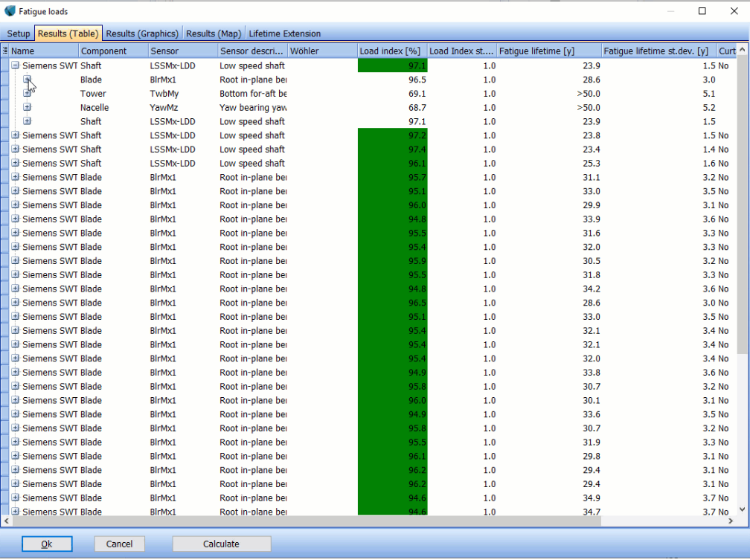This screenshot has width=750, height=560.
Task: Select the green load index cell 95.7
Action: click(x=392, y=177)
